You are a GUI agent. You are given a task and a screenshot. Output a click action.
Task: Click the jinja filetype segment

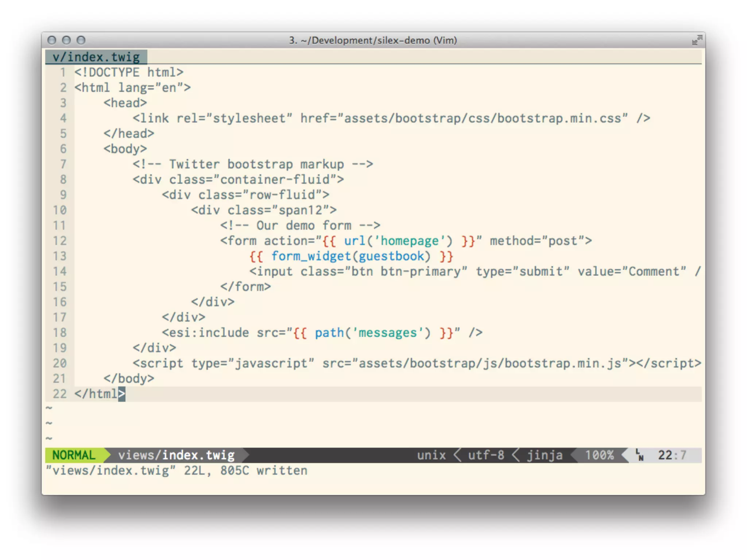[x=545, y=455]
